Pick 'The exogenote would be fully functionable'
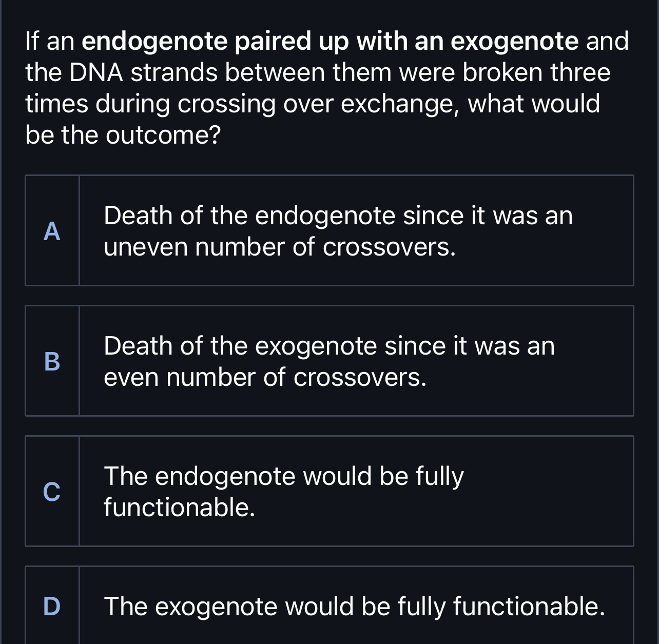 (x=354, y=606)
